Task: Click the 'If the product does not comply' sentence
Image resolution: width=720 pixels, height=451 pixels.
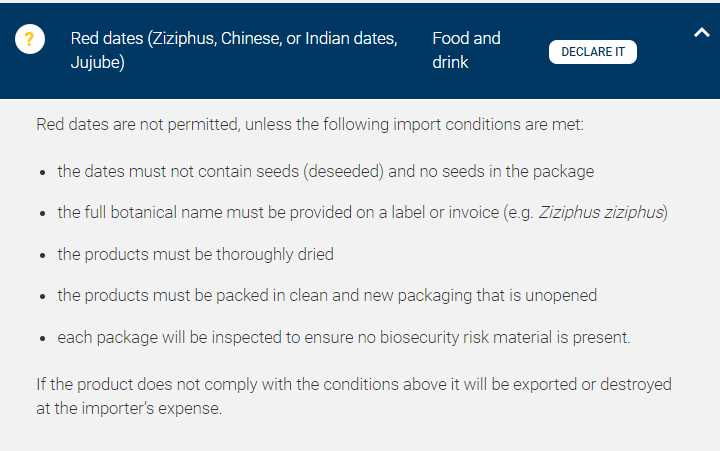Action: click(x=354, y=396)
